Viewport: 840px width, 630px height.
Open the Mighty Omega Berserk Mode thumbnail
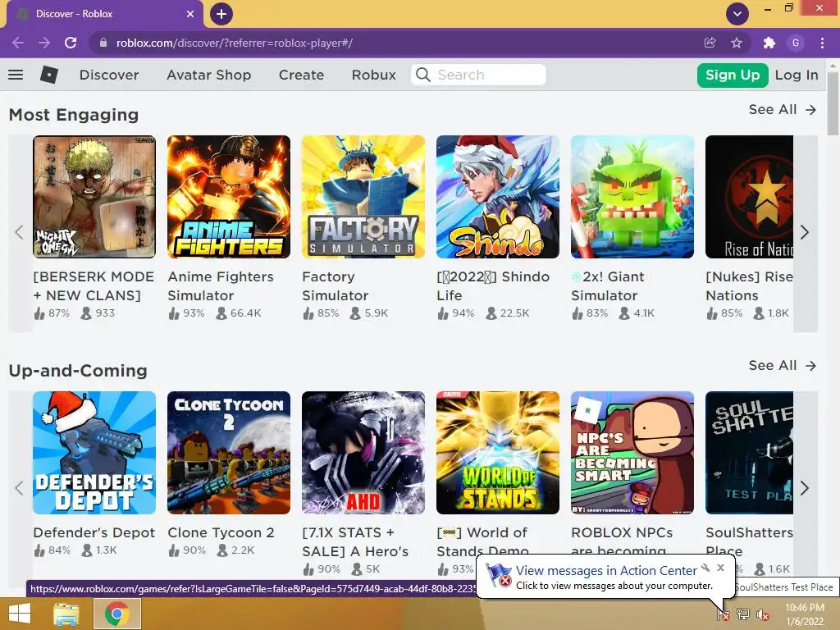click(x=94, y=197)
